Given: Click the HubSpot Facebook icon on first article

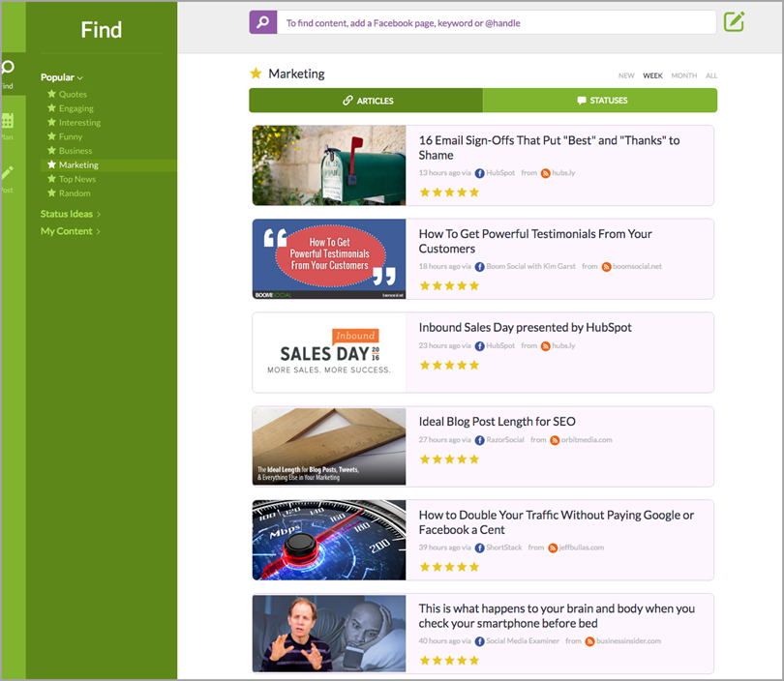Looking at the screenshot, I should click(479, 172).
